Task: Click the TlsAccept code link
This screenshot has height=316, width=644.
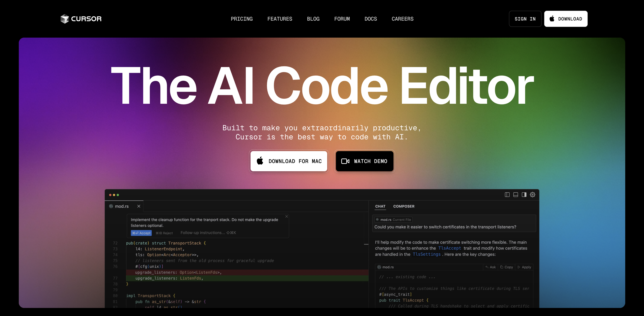Action: click(x=449, y=248)
